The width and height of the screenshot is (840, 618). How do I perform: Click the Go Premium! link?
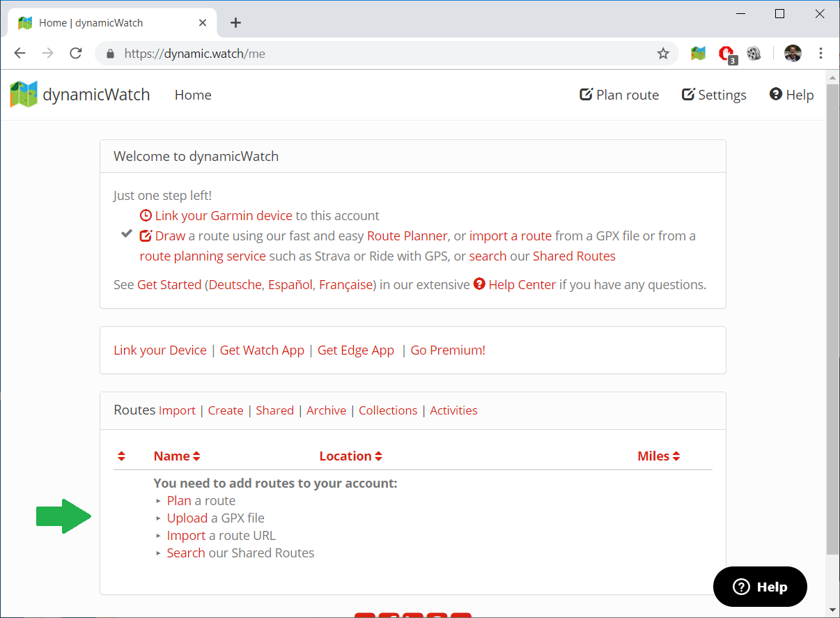click(x=448, y=350)
